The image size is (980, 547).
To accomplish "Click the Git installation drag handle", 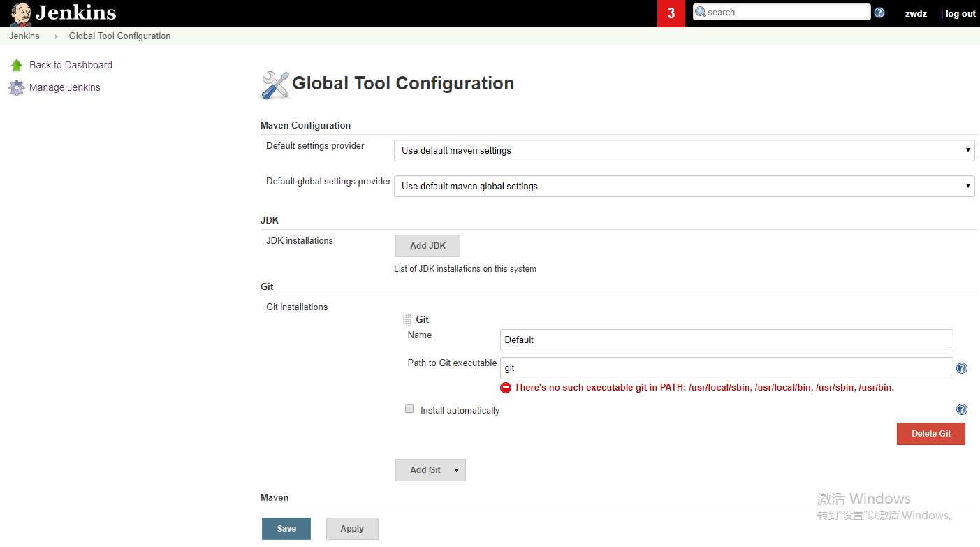I will click(x=407, y=320).
